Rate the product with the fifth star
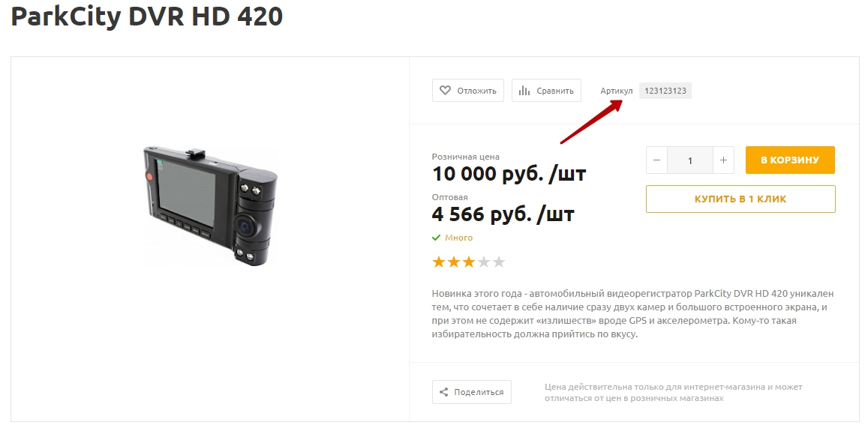Screen dimensions: 868x431 [x=499, y=262]
